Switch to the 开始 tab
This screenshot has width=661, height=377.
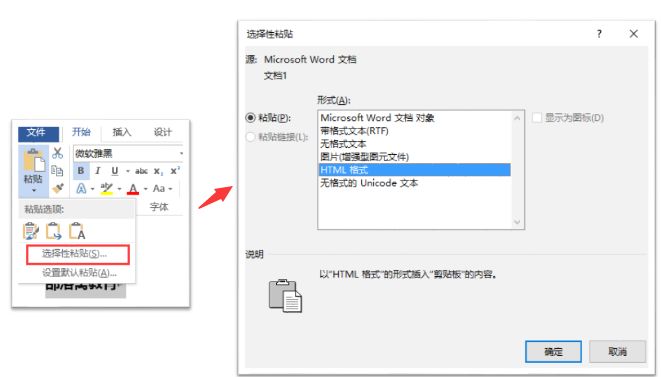tap(81, 132)
